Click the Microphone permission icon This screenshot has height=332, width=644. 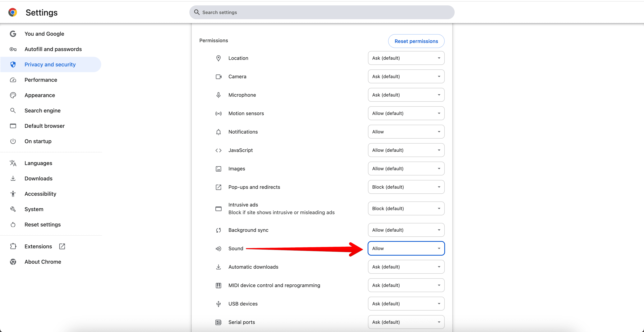(219, 95)
